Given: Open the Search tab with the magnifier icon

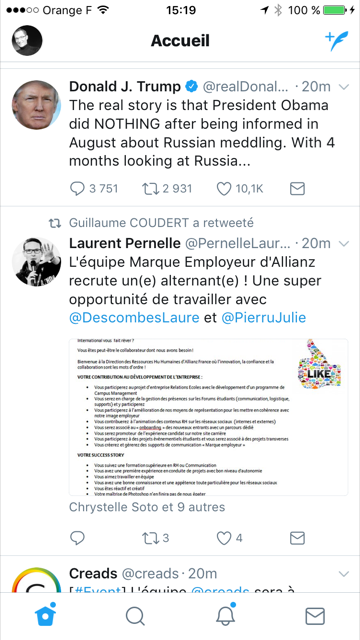Looking at the screenshot, I should tap(135, 616).
